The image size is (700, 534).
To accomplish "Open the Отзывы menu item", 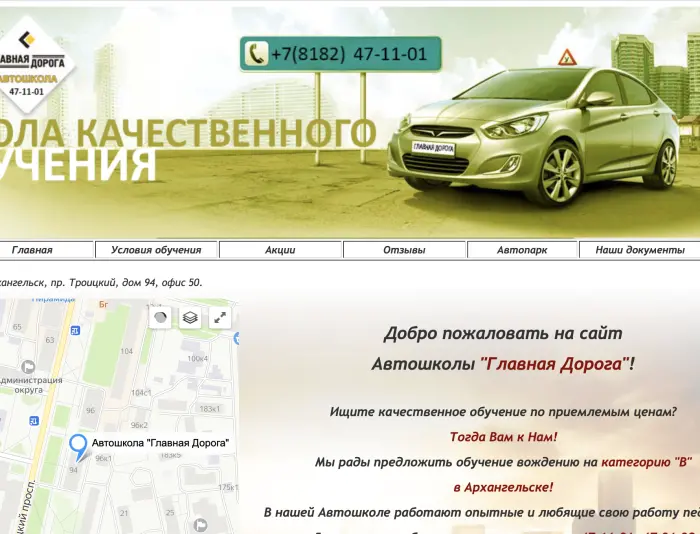I will point(404,250).
